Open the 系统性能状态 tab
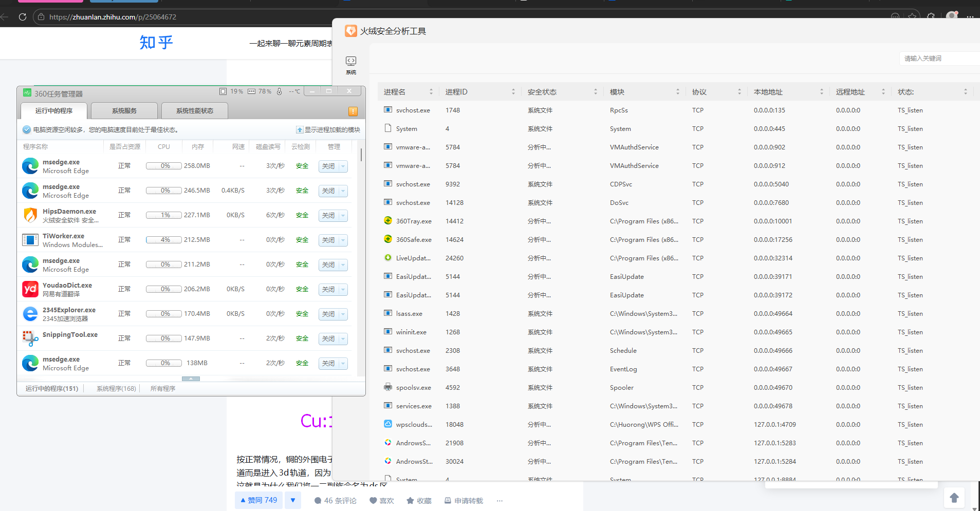Screen dimensions: 980x511 click(194, 111)
